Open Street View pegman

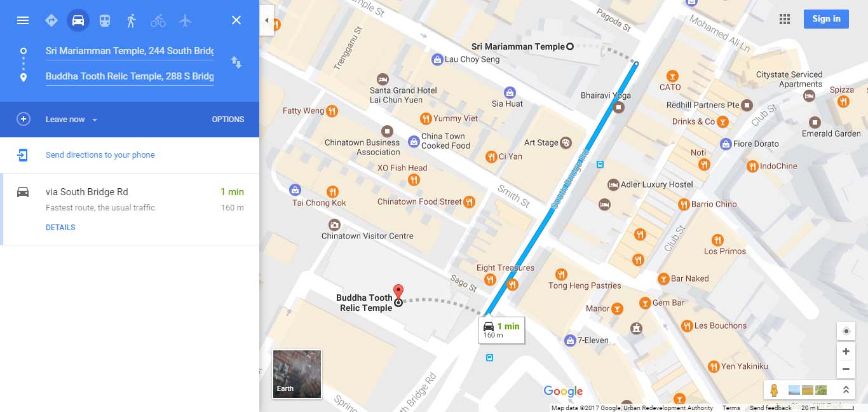pos(774,390)
